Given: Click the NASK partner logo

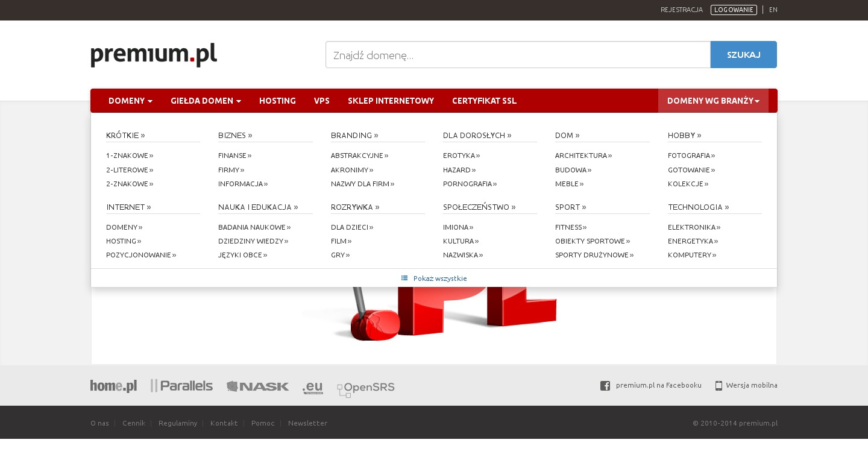Looking at the screenshot, I should (257, 386).
